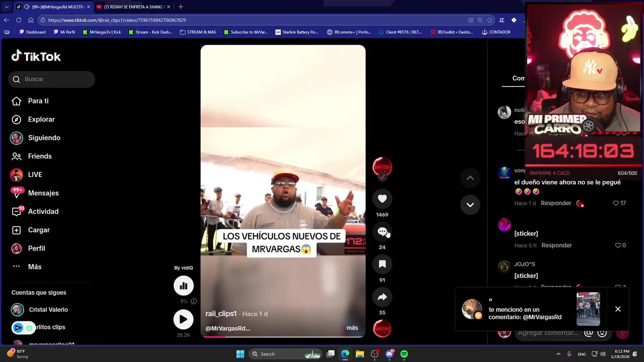This screenshot has height=362, width=644.
Task: Open the mention notification video thumbnail
Action: click(x=588, y=309)
